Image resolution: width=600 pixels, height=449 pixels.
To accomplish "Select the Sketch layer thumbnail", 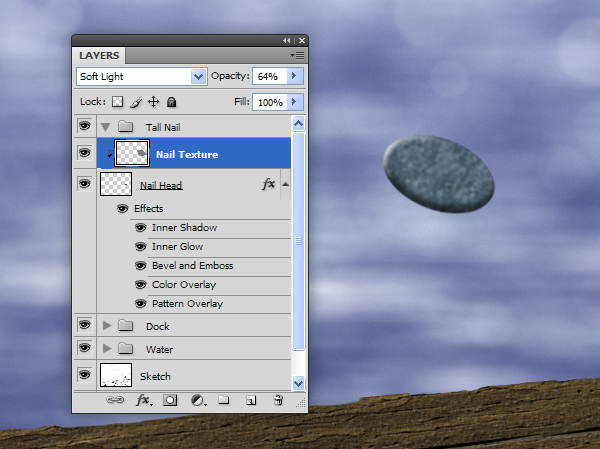I will coord(116,375).
